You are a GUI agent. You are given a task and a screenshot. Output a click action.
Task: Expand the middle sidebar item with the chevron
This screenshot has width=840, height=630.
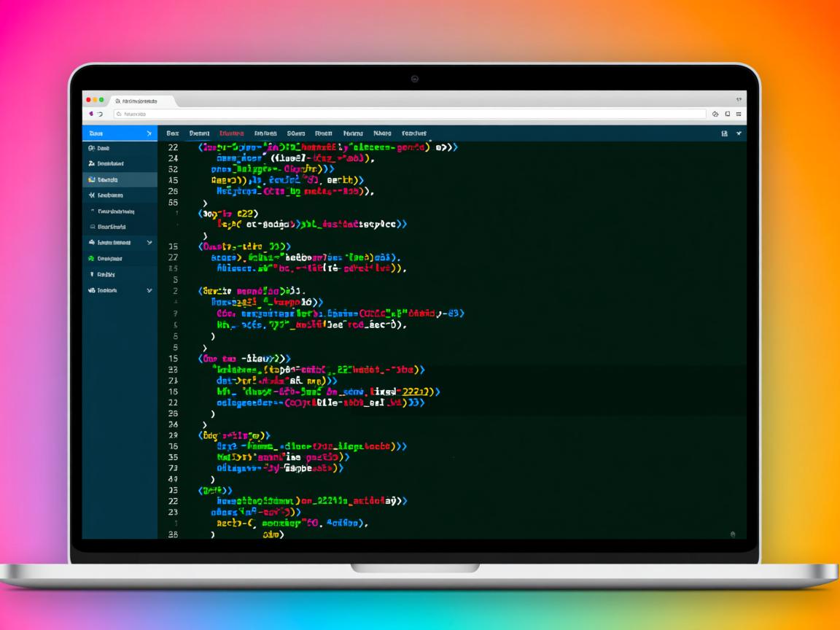[x=149, y=242]
